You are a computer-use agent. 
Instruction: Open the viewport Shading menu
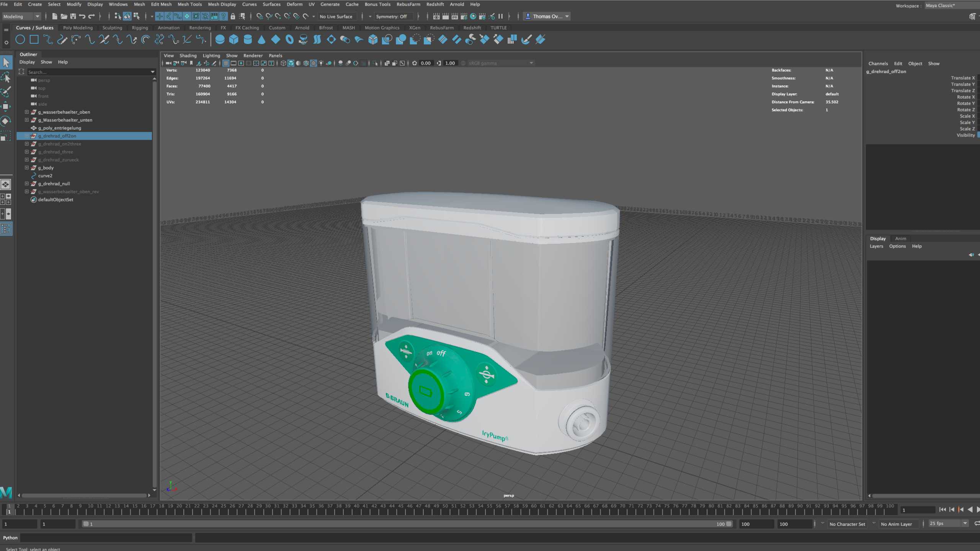click(x=188, y=56)
